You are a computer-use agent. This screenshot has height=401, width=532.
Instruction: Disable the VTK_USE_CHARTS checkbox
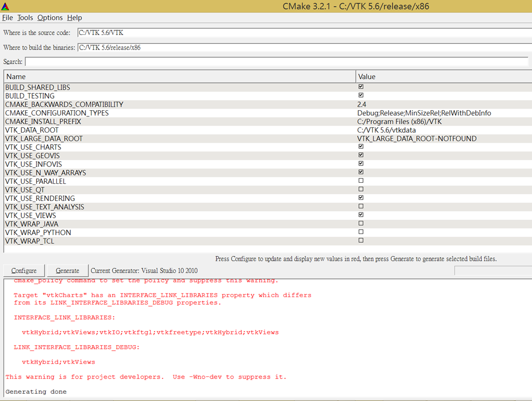point(361,146)
